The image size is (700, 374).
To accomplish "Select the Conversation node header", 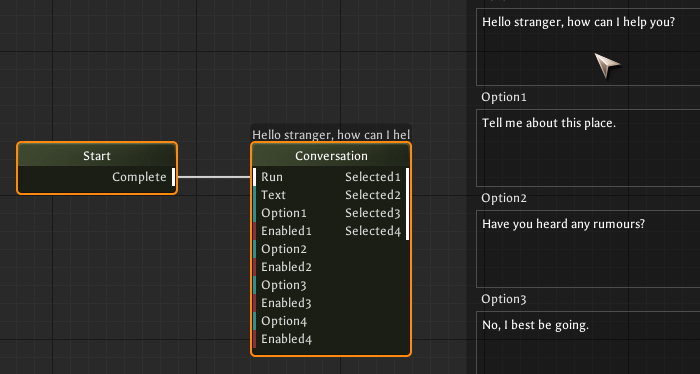I will click(x=331, y=155).
